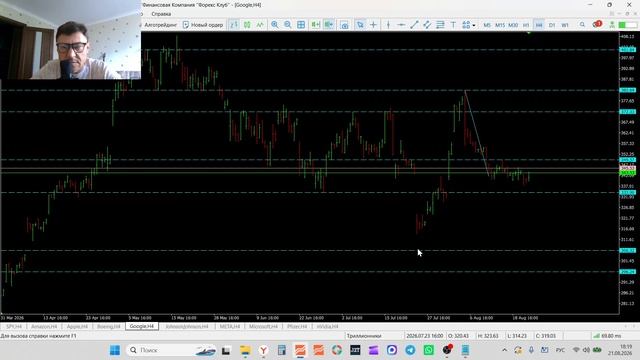
Task: Take a chart screenshot with camera icon
Action: [344, 25]
